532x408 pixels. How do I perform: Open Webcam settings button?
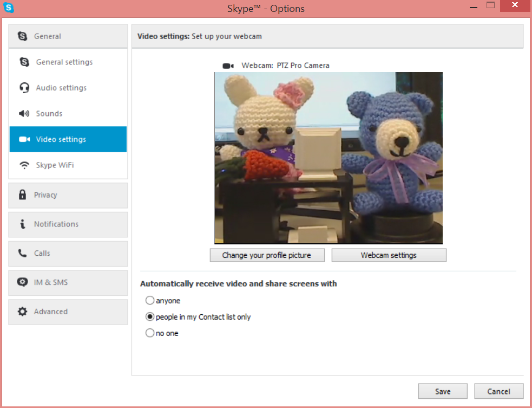tap(389, 255)
